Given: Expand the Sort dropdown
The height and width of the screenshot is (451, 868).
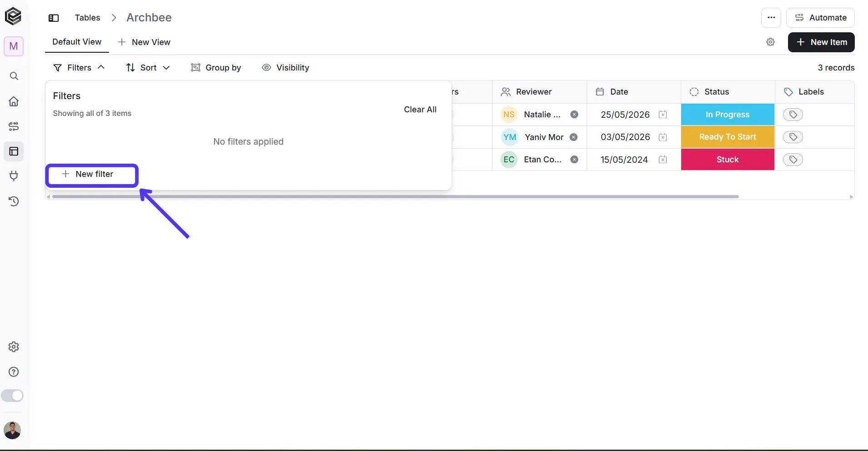Looking at the screenshot, I should [x=148, y=68].
